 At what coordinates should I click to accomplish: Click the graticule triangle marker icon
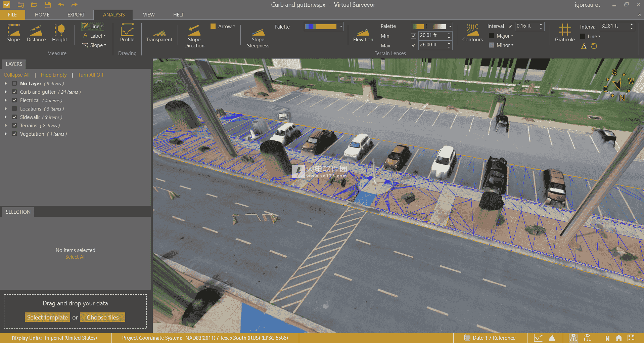click(584, 46)
